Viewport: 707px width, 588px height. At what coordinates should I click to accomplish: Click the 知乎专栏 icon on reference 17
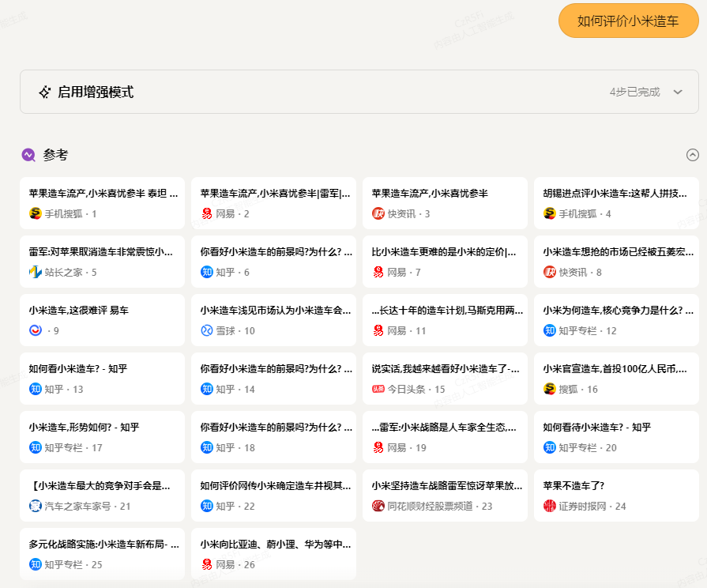coord(36,447)
